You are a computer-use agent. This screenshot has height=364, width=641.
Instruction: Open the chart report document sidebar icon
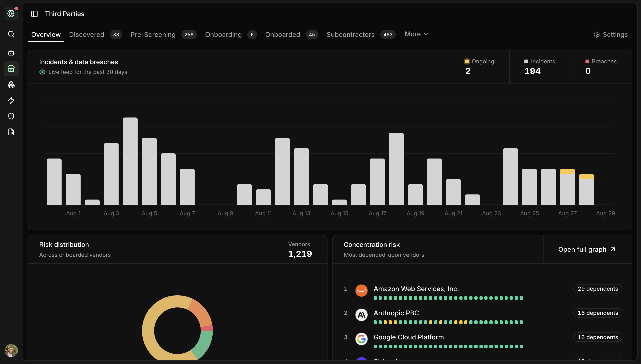pyautogui.click(x=11, y=132)
